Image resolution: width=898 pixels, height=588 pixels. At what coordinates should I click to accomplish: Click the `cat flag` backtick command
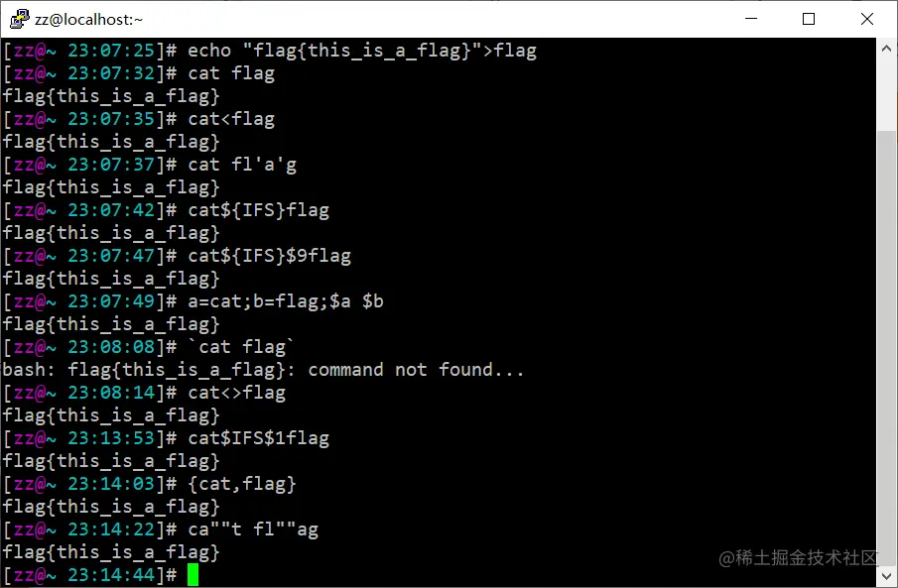tap(242, 346)
